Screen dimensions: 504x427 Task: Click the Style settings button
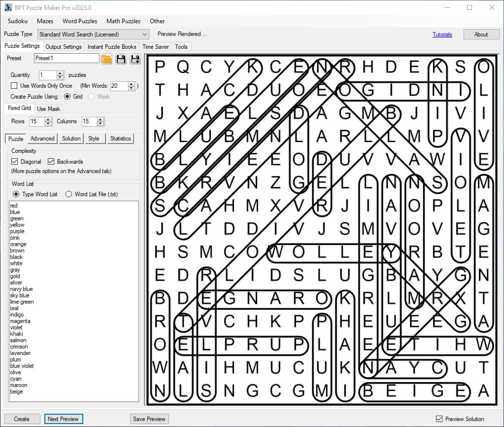coord(94,139)
